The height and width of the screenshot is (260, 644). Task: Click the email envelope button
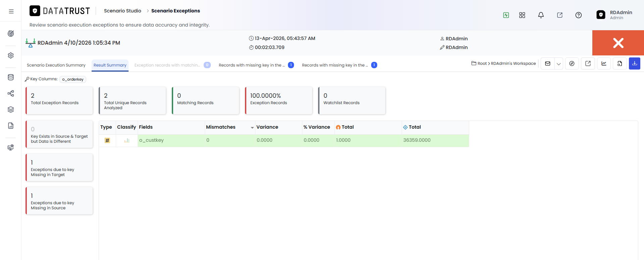pos(548,63)
